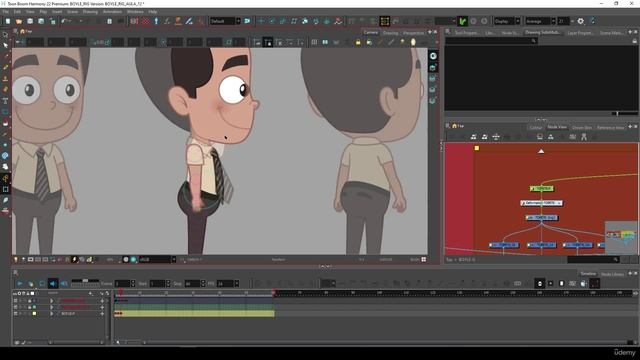
Task: Click the plus icon on the BOYLE-P layer row
Action: (102, 313)
